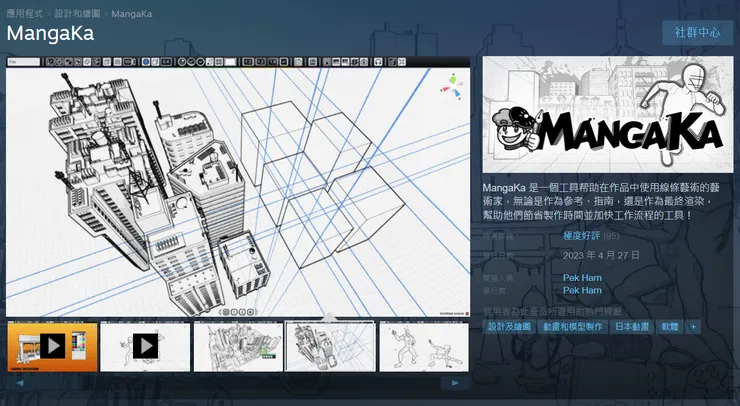The width and height of the screenshot is (740, 406).
Task: Select the 軟體 tag
Action: [670, 327]
